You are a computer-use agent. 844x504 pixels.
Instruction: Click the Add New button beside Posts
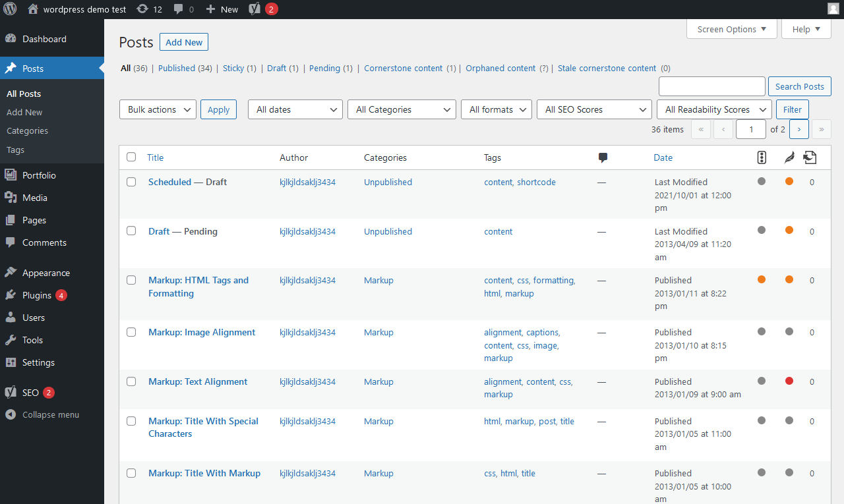point(184,42)
